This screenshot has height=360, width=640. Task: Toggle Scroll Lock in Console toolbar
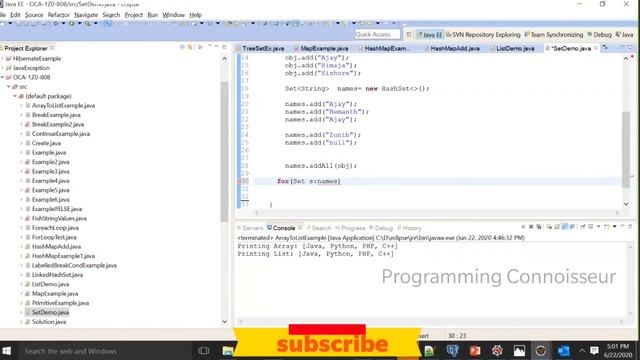(x=557, y=227)
